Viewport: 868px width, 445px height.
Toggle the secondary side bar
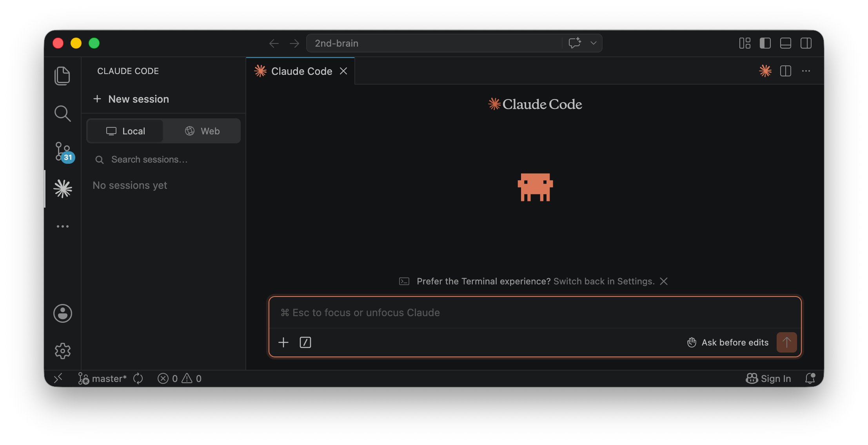(x=806, y=43)
